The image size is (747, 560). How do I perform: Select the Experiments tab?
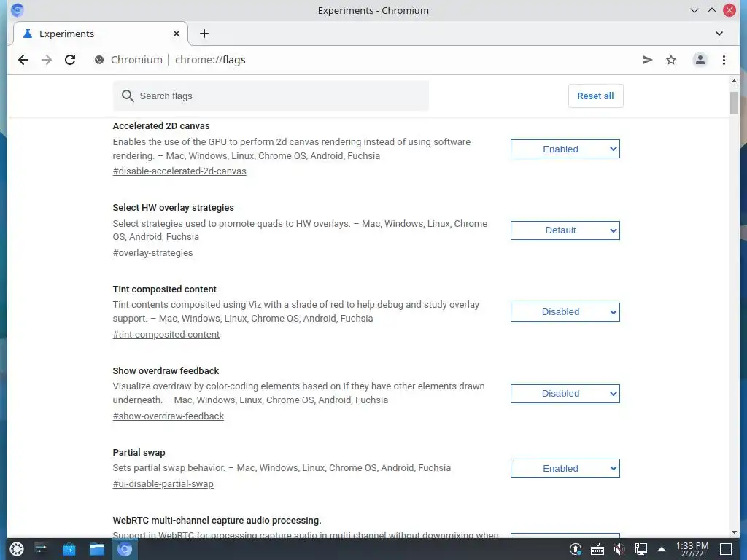pos(100,34)
